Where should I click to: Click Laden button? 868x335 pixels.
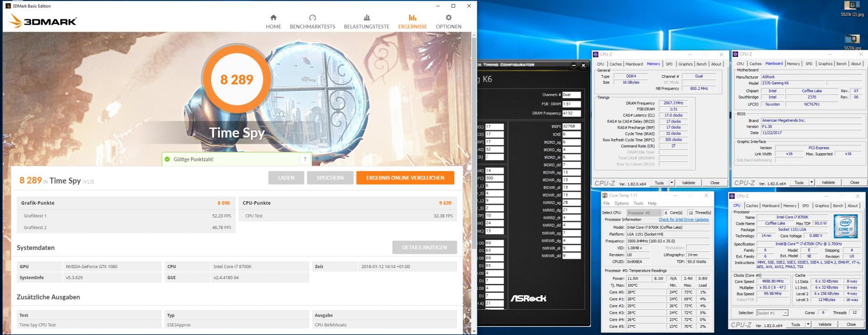286,178
